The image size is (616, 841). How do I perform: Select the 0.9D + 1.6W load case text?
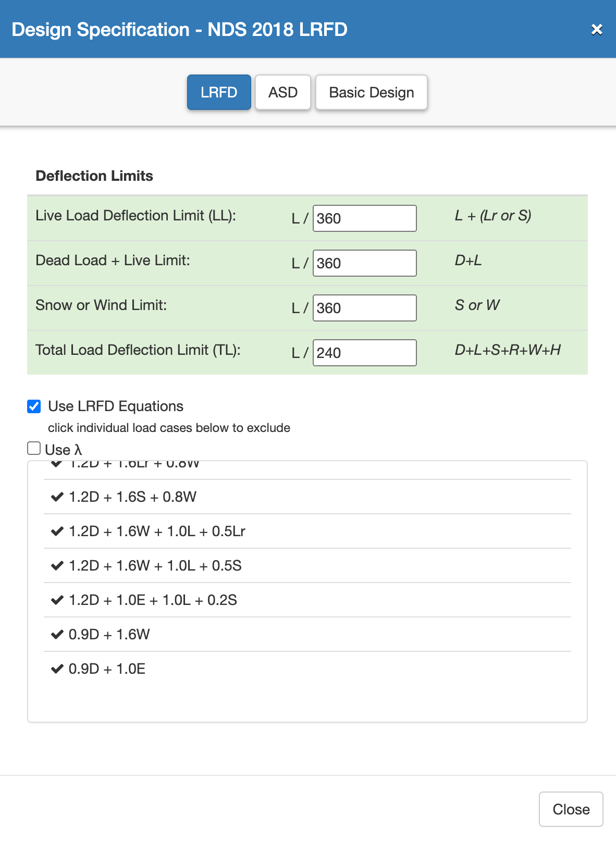(109, 635)
